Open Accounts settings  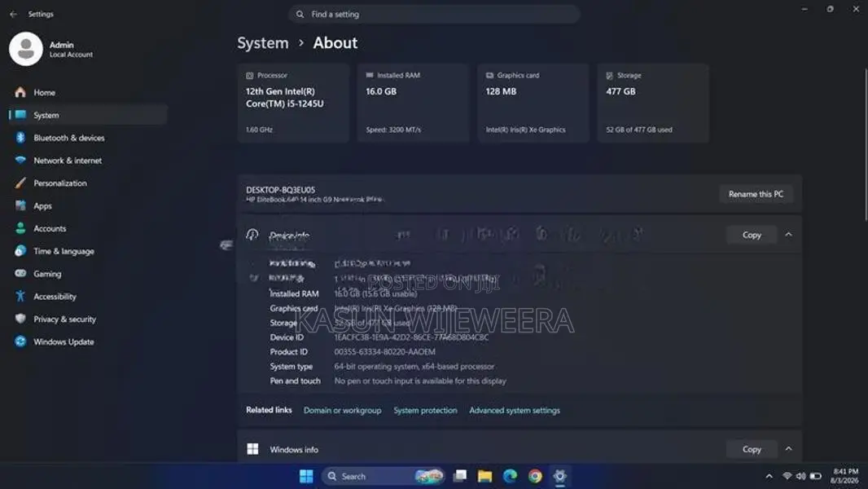pos(87,229)
